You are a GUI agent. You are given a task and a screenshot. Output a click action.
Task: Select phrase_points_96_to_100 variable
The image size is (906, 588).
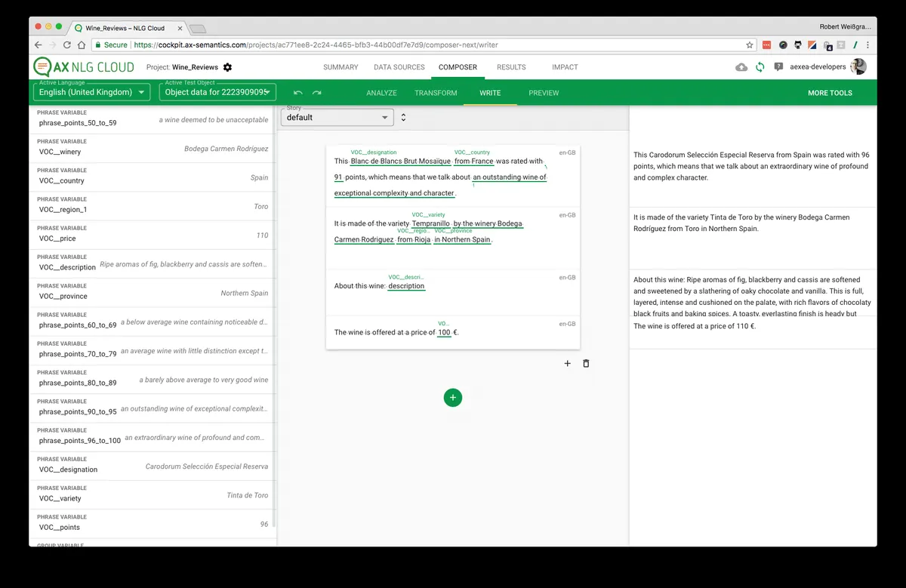click(153, 438)
